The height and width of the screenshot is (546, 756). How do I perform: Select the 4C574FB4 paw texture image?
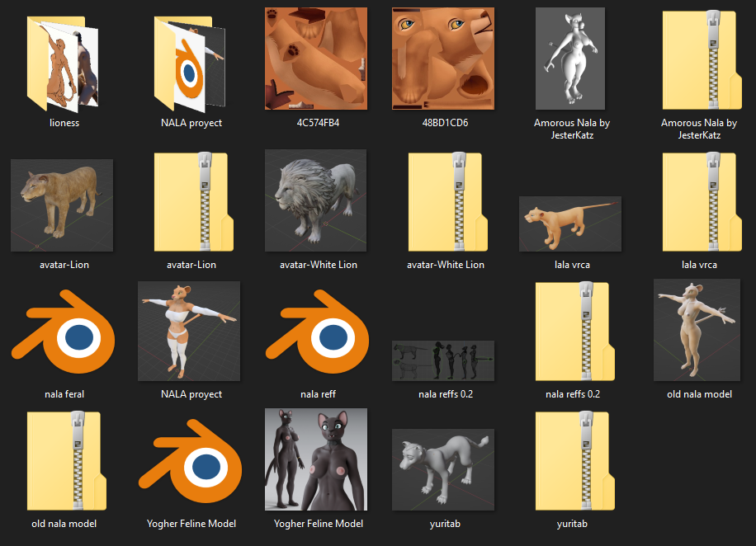[316, 59]
